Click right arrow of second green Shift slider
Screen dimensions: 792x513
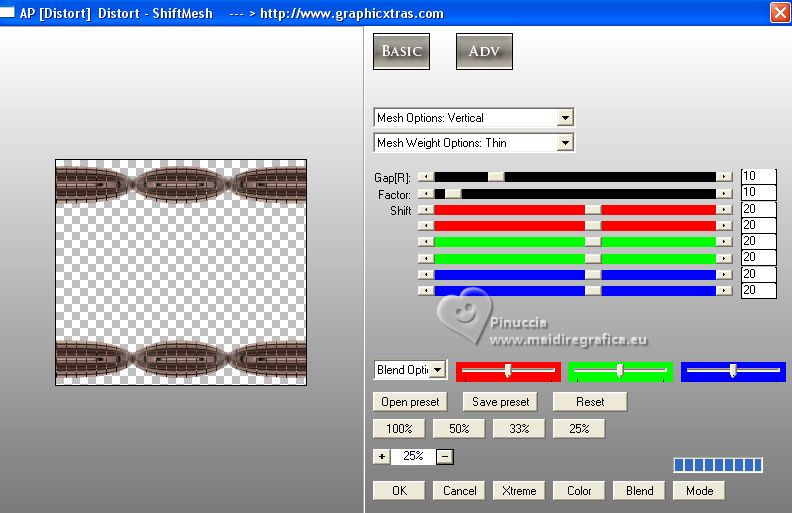coord(724,259)
